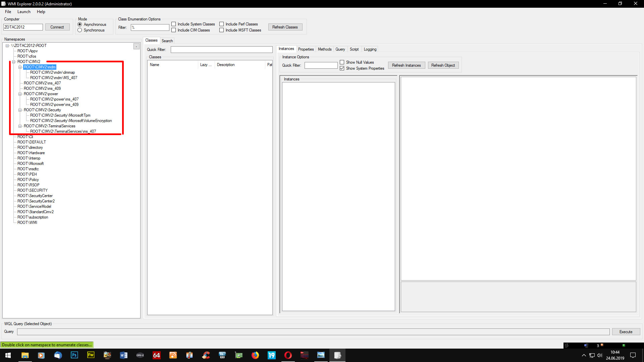Open Opera browser from taskbar
This screenshot has width=644, height=362.
click(288, 355)
